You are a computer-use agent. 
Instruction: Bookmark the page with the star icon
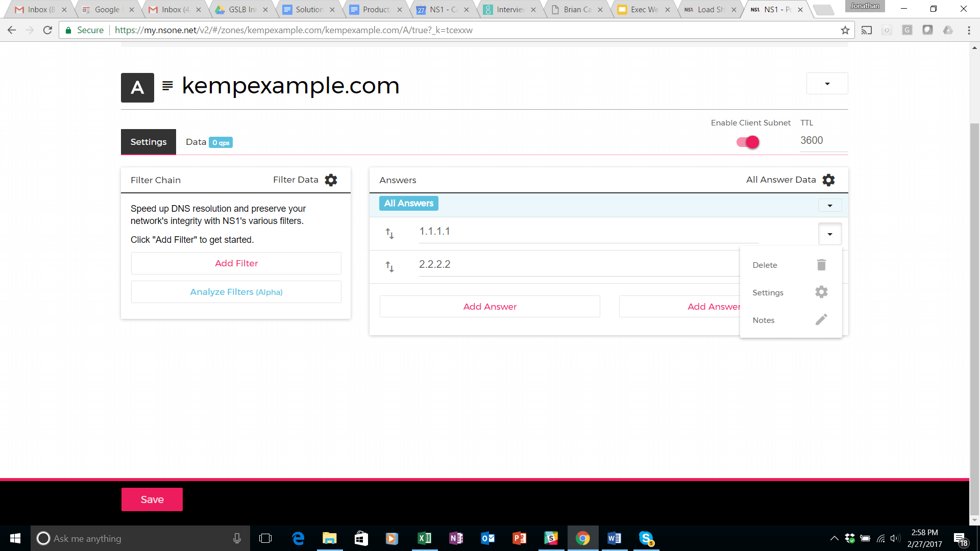(x=845, y=30)
